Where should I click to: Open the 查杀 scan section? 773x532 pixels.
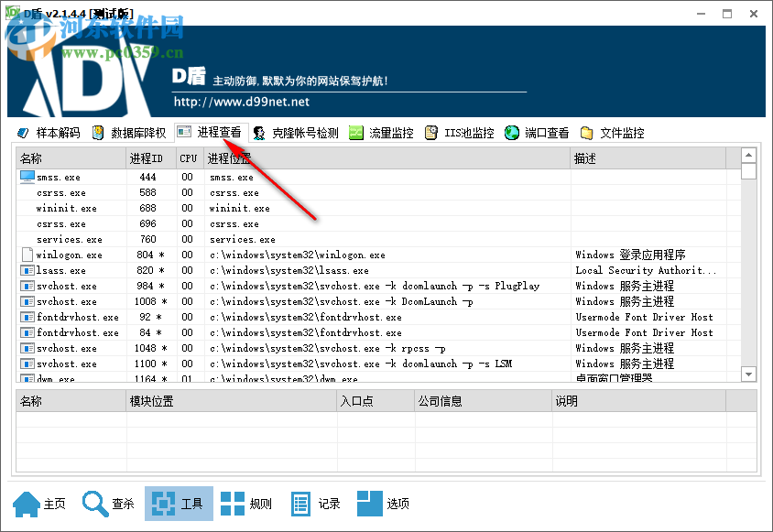tap(108, 504)
